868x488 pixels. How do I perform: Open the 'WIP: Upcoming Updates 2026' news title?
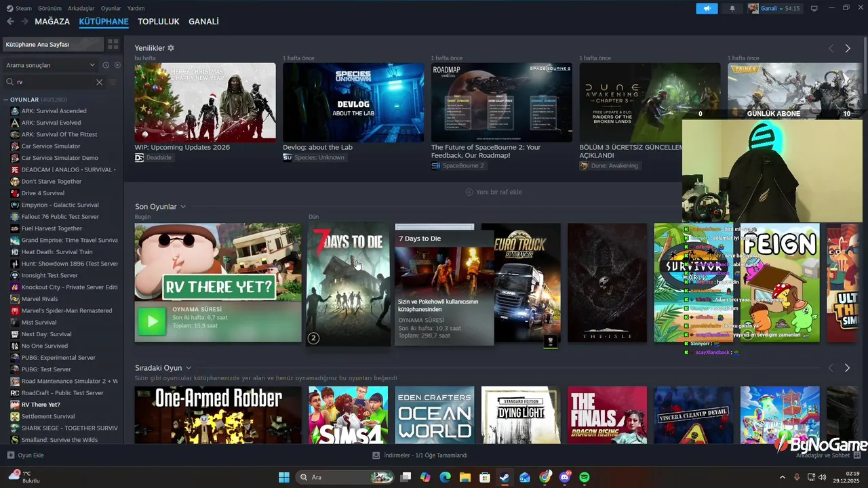tap(182, 147)
